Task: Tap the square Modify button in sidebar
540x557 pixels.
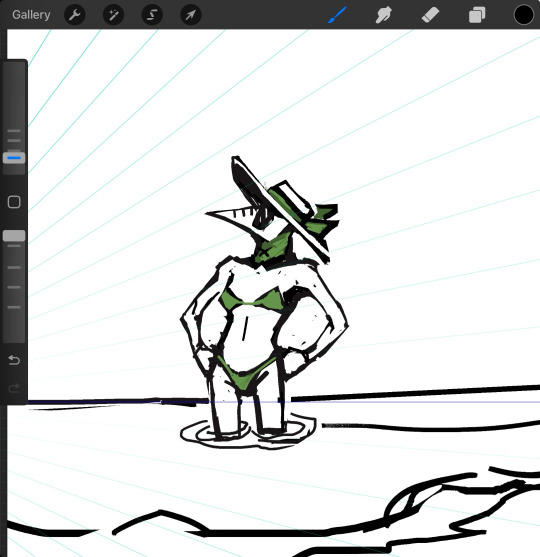Action: tap(14, 202)
